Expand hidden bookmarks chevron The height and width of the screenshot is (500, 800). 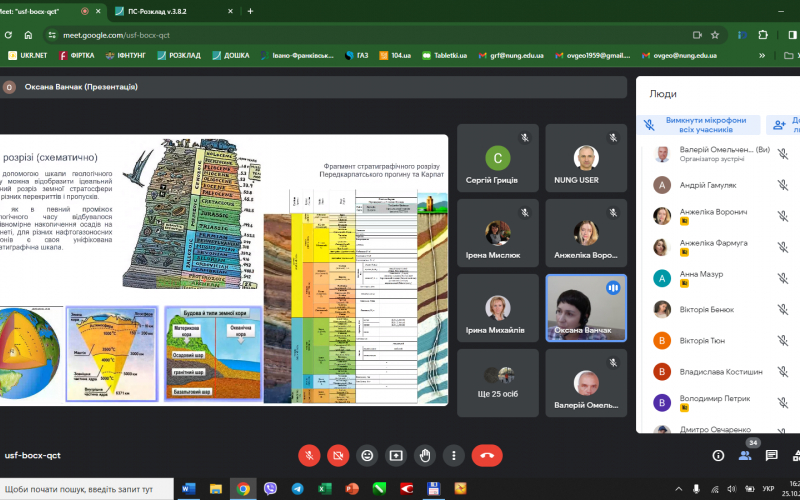[x=762, y=55]
